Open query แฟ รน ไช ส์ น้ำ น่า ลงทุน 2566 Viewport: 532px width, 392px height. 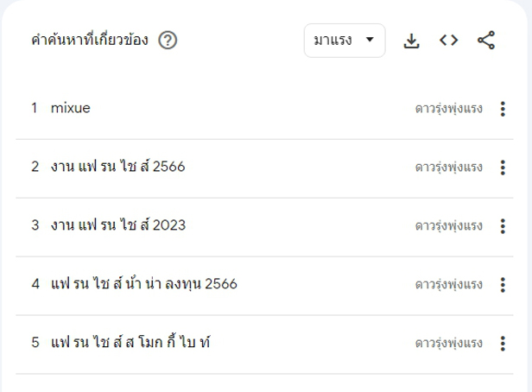[x=144, y=284]
